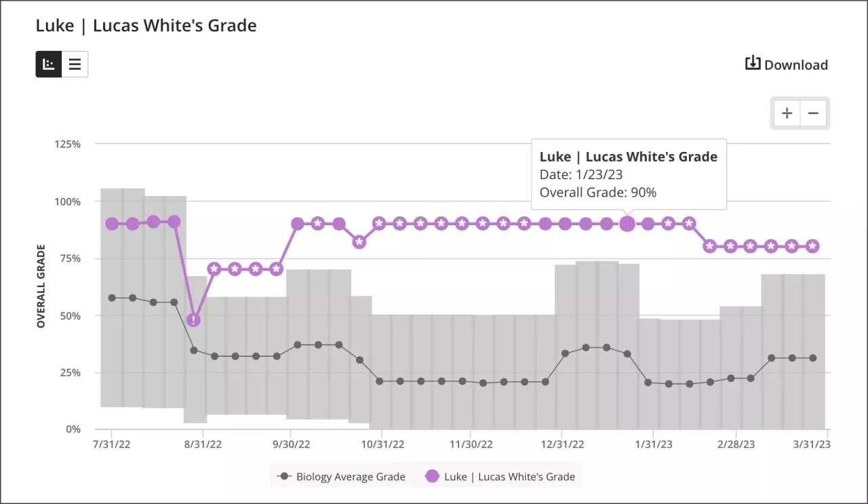Click the exclamation point marker near 8/31/22
868x504 pixels.
coord(193,319)
